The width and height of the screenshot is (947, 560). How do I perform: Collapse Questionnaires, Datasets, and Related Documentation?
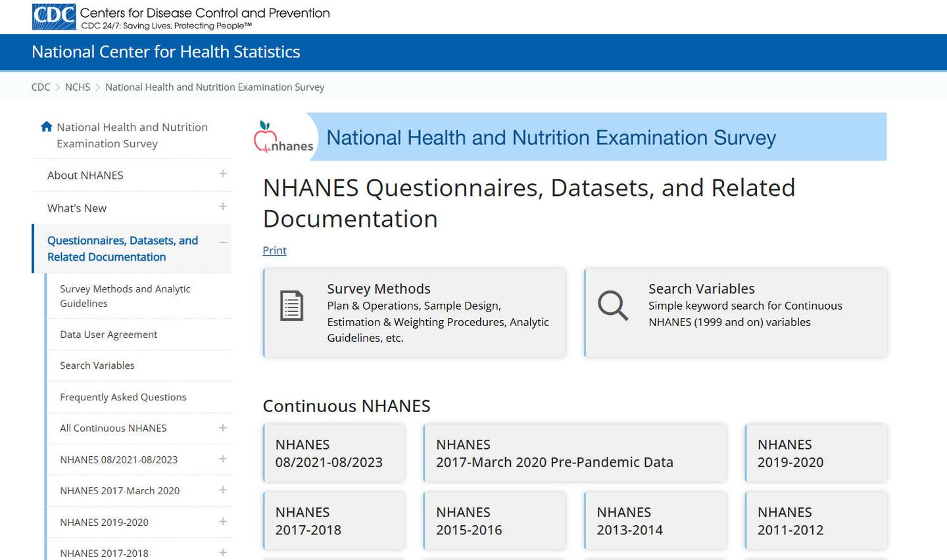click(x=223, y=242)
